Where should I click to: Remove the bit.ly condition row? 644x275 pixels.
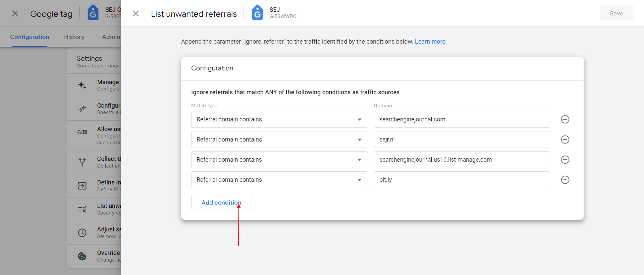pos(565,180)
